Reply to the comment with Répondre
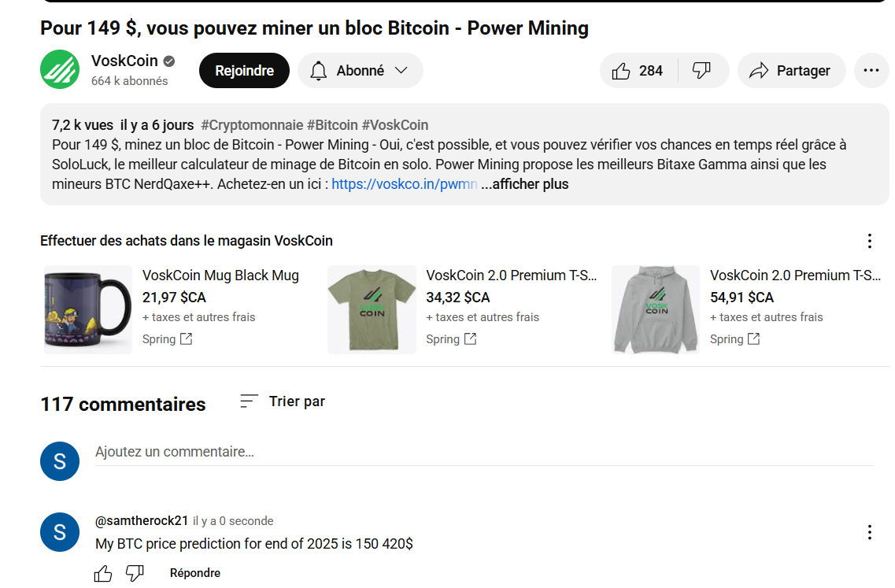This screenshot has height=588, width=895. [195, 573]
